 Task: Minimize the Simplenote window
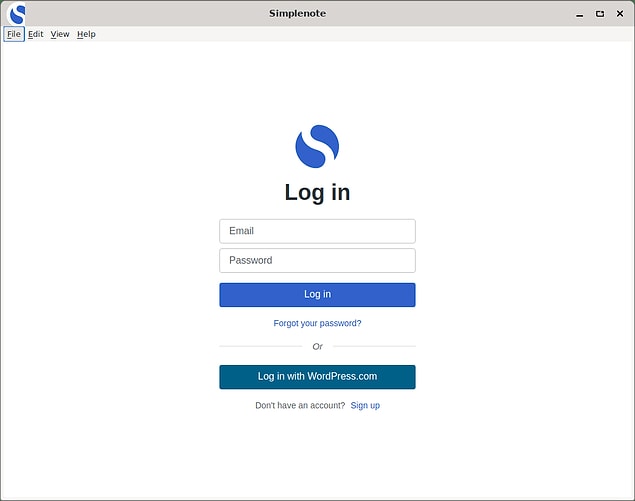pyautogui.click(x=579, y=14)
